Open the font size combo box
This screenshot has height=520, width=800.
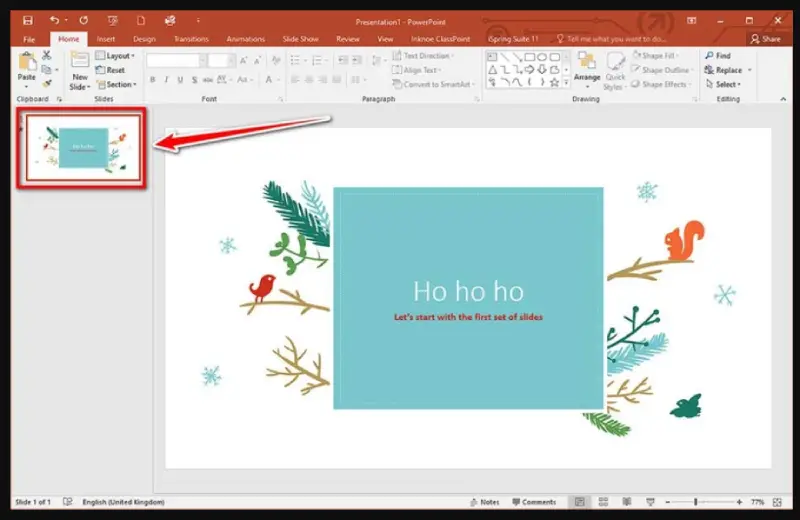click(x=221, y=61)
